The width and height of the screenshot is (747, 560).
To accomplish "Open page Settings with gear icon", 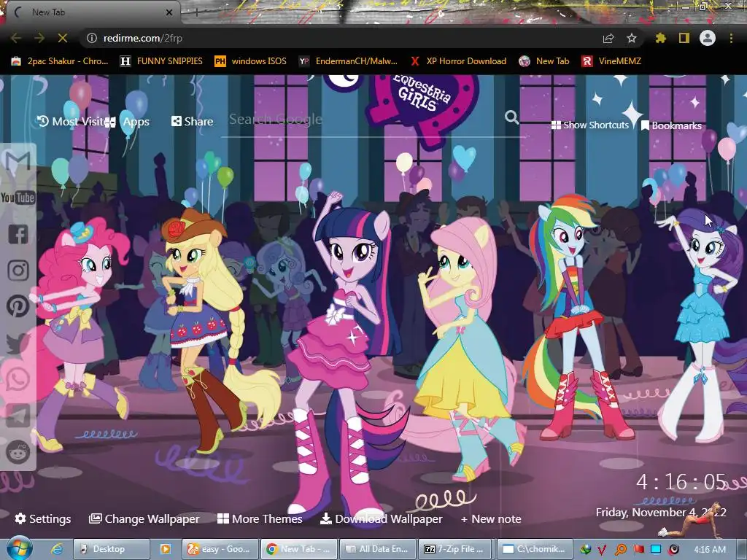I will click(43, 518).
